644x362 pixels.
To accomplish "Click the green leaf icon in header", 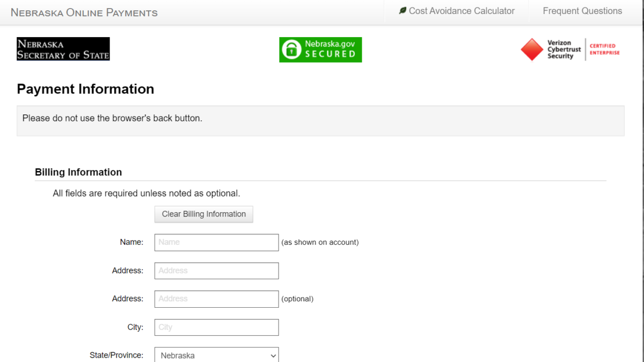I will click(402, 11).
